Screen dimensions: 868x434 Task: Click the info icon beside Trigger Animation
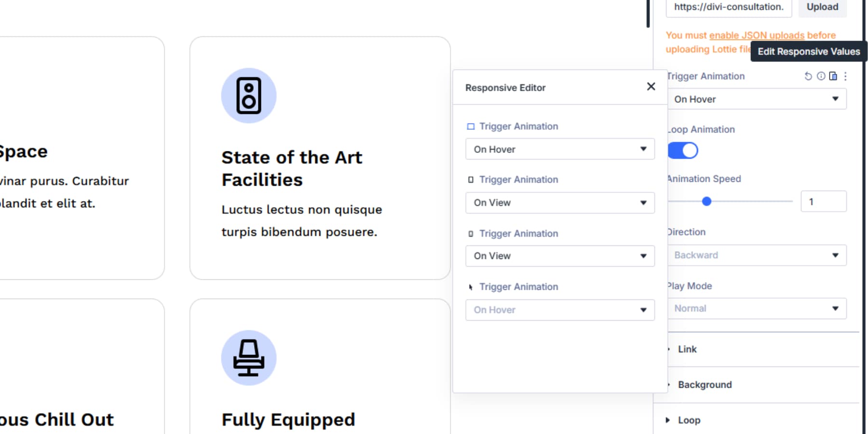pyautogui.click(x=821, y=76)
